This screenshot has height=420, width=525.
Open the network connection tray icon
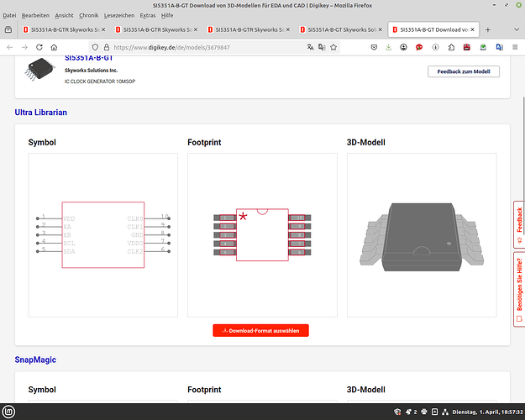pyautogui.click(x=445, y=412)
